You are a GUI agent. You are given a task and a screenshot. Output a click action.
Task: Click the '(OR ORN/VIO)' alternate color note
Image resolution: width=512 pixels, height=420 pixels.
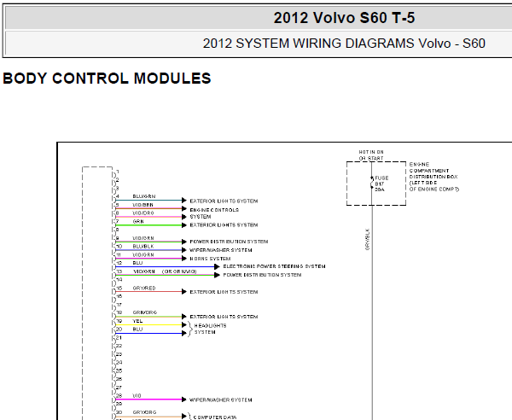pos(179,271)
